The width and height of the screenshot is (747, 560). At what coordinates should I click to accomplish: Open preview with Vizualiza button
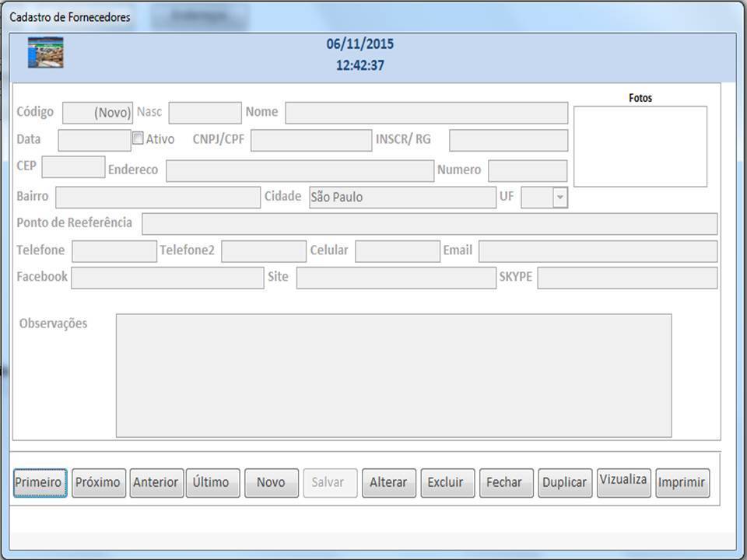pyautogui.click(x=623, y=481)
